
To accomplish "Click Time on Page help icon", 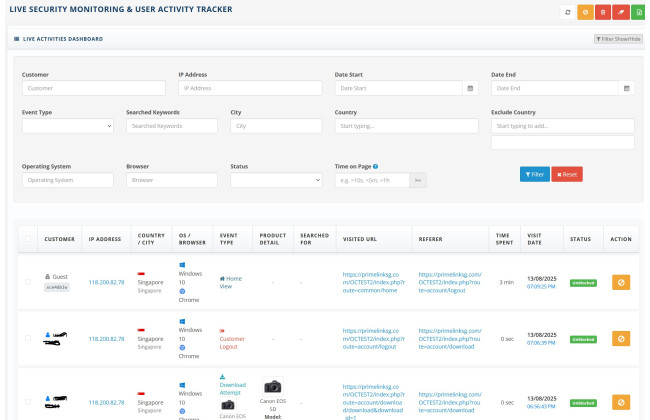I will [376, 166].
